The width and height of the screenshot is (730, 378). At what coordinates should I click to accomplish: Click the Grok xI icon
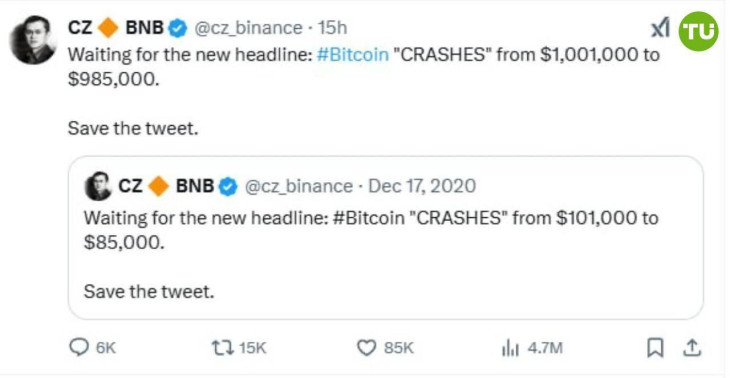[660, 29]
